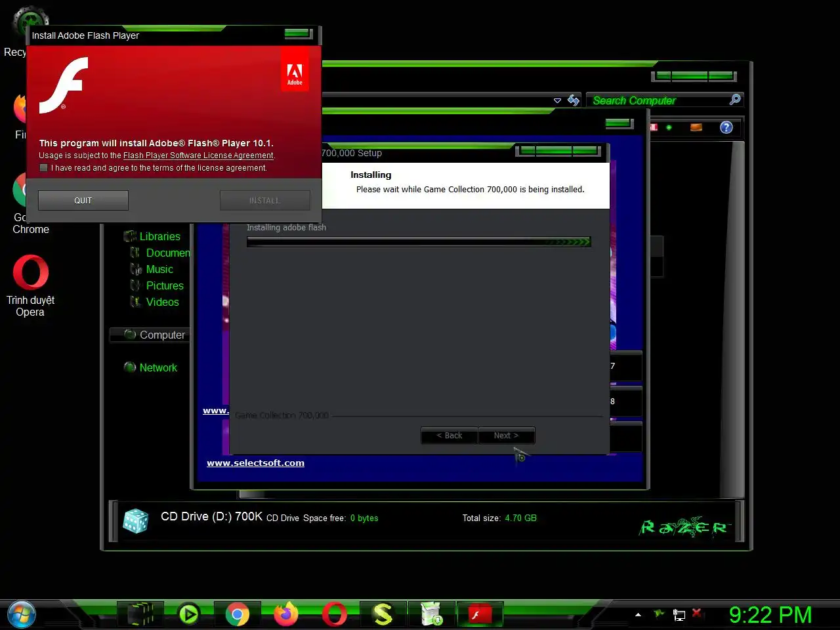
Task: Open Documents library in the navigation pane
Action: pos(168,253)
